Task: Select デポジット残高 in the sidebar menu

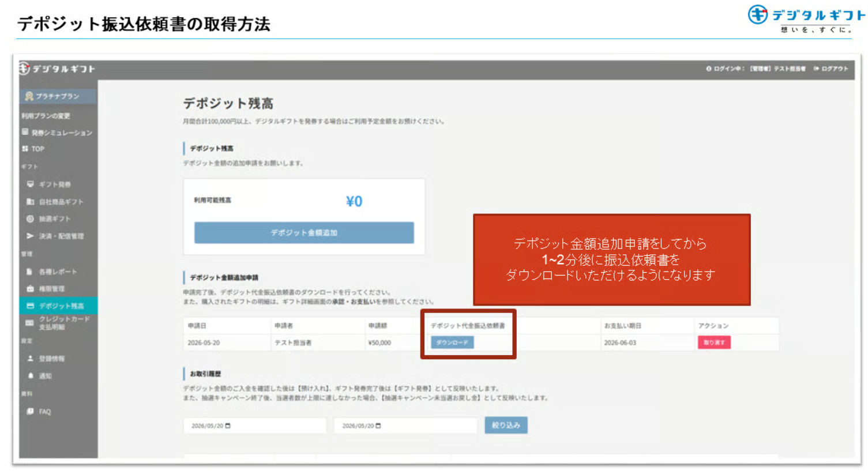Action: coord(58,306)
